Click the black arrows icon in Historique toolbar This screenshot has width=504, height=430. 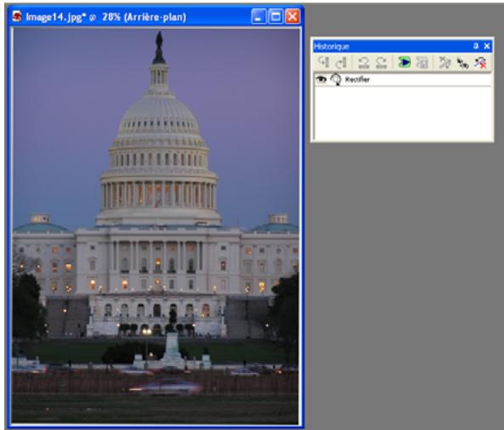[x=462, y=63]
